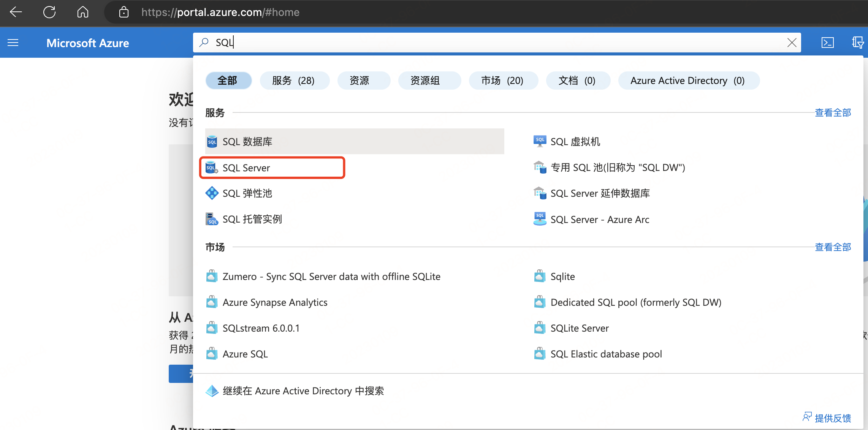Open Dedicated SQL pool marketplace item
The width and height of the screenshot is (868, 430).
[636, 302]
